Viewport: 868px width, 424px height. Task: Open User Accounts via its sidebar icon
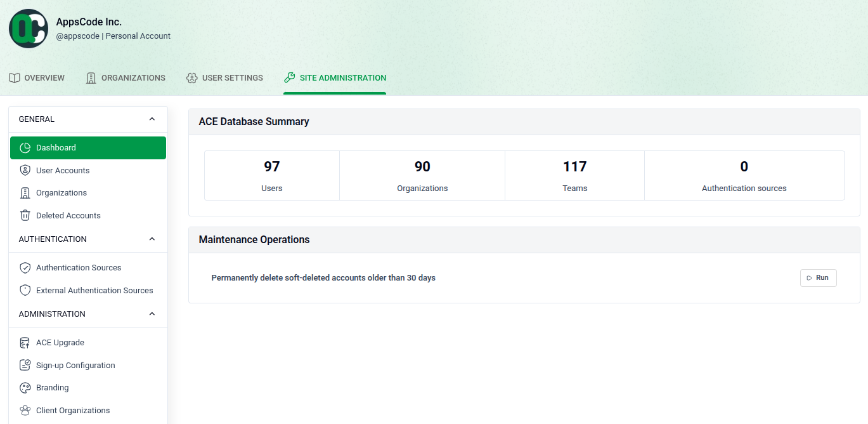pyautogui.click(x=25, y=170)
